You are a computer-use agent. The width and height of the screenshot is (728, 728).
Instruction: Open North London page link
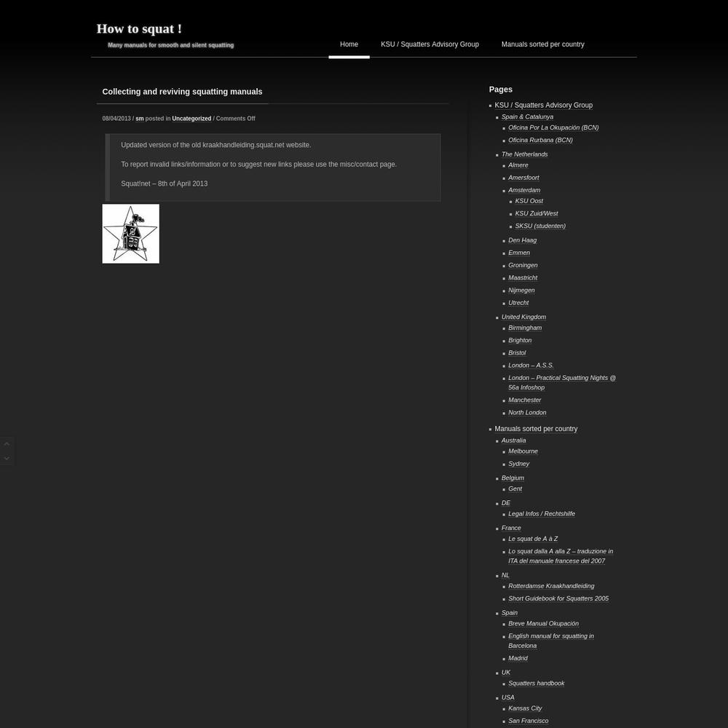(x=527, y=413)
